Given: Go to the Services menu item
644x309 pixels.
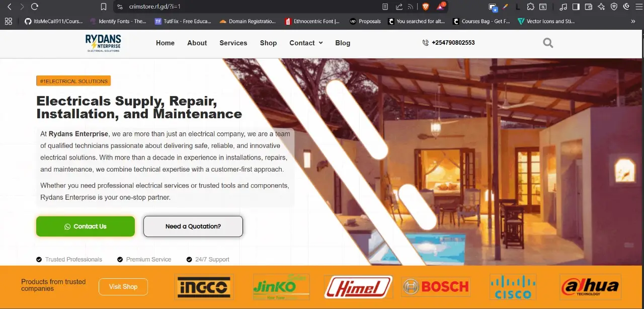Looking at the screenshot, I should tap(233, 43).
